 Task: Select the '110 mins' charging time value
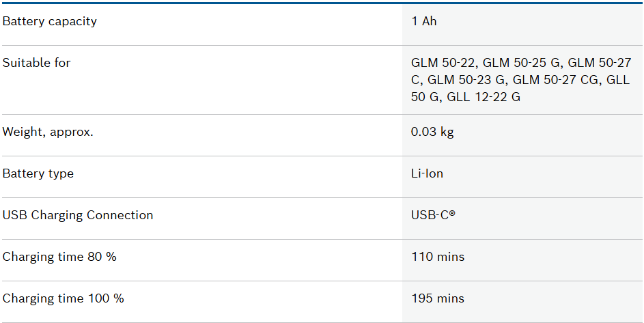pos(438,257)
